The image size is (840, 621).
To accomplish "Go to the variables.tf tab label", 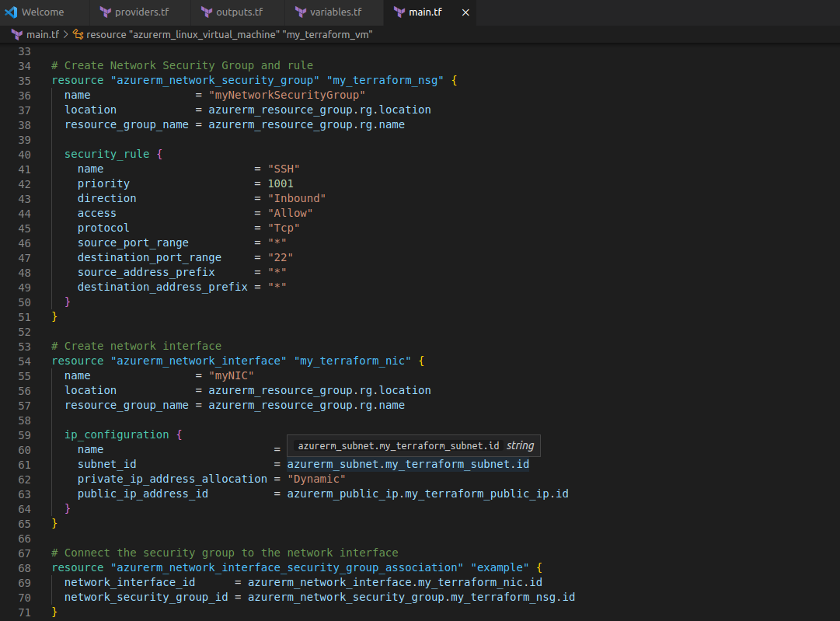I will (x=336, y=12).
